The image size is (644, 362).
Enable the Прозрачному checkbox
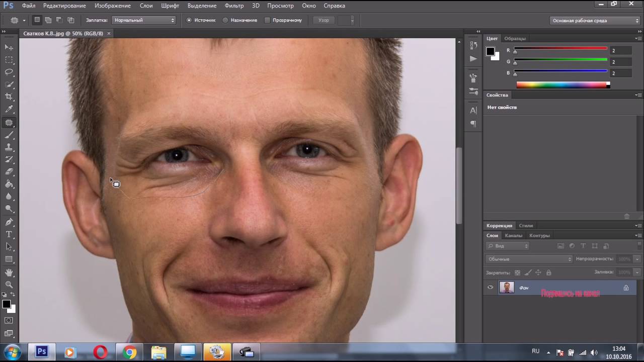pyautogui.click(x=267, y=20)
